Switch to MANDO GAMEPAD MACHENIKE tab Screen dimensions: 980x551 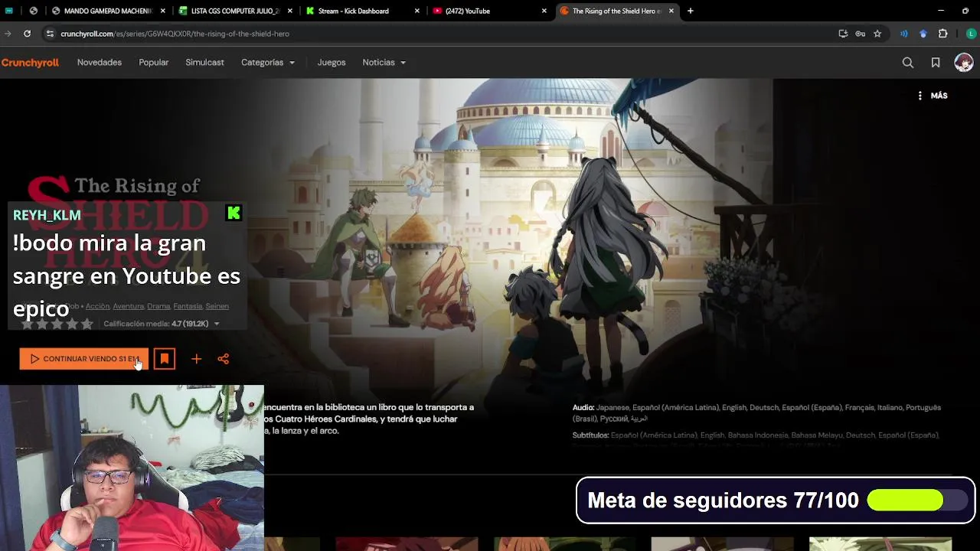click(107, 11)
